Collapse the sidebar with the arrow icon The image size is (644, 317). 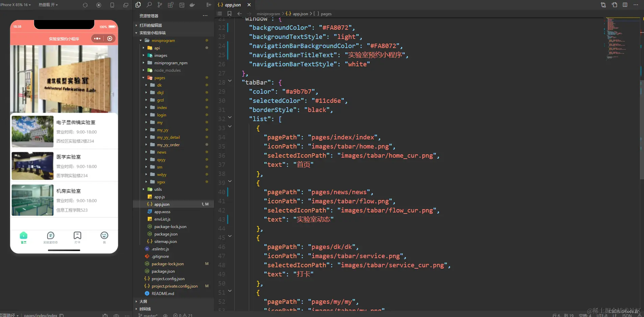point(209,5)
